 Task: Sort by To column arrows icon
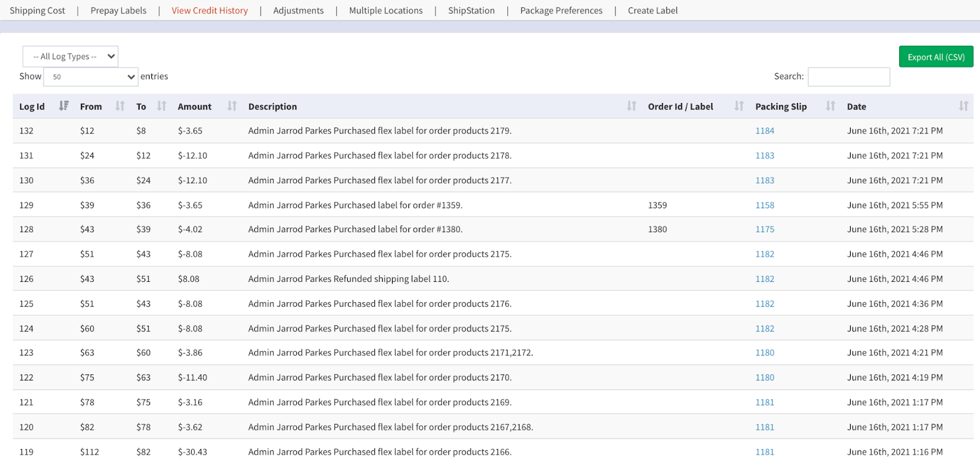tap(162, 106)
